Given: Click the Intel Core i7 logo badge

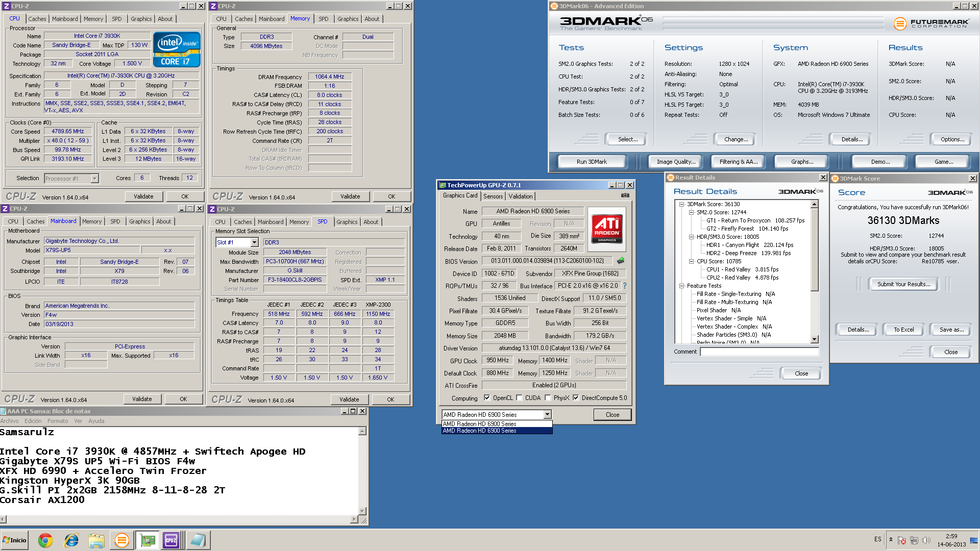Looking at the screenshot, I should pos(177,49).
